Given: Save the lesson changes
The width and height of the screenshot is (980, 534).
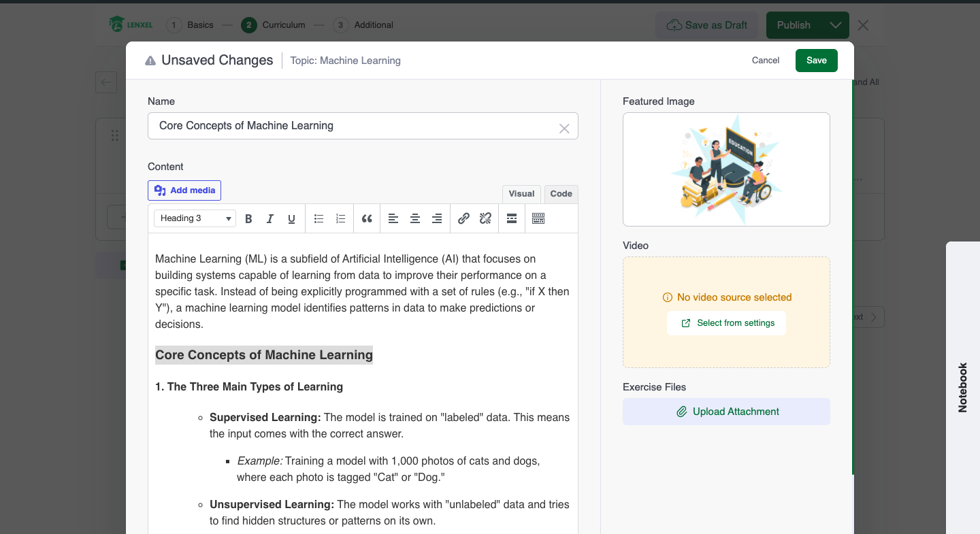Looking at the screenshot, I should (x=817, y=61).
